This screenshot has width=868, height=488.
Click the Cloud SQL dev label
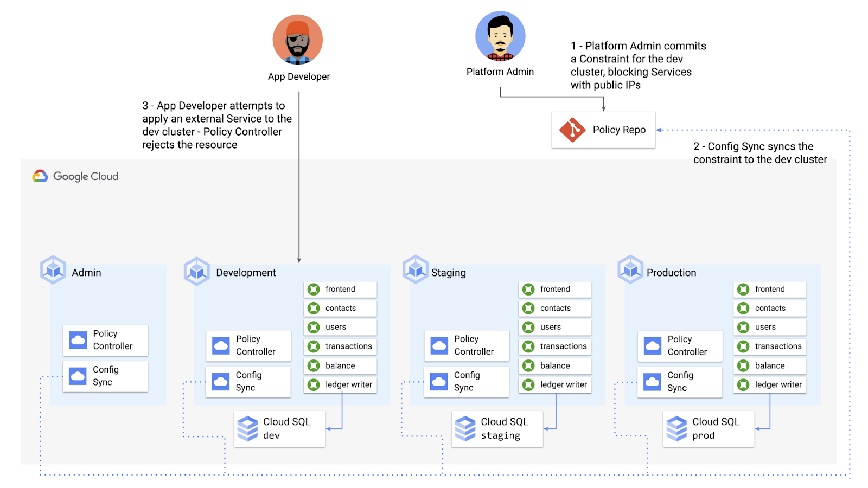pos(286,428)
